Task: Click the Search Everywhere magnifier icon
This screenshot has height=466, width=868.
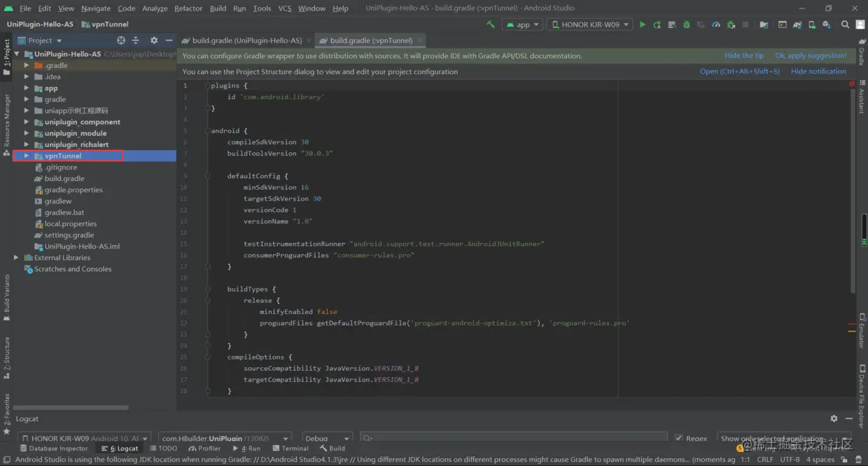Action: coord(845,25)
